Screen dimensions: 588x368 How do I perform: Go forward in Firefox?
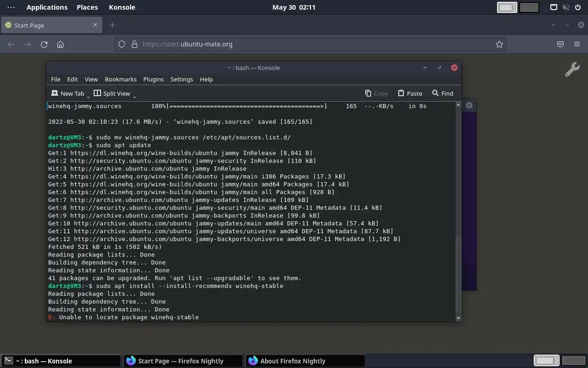[x=28, y=44]
